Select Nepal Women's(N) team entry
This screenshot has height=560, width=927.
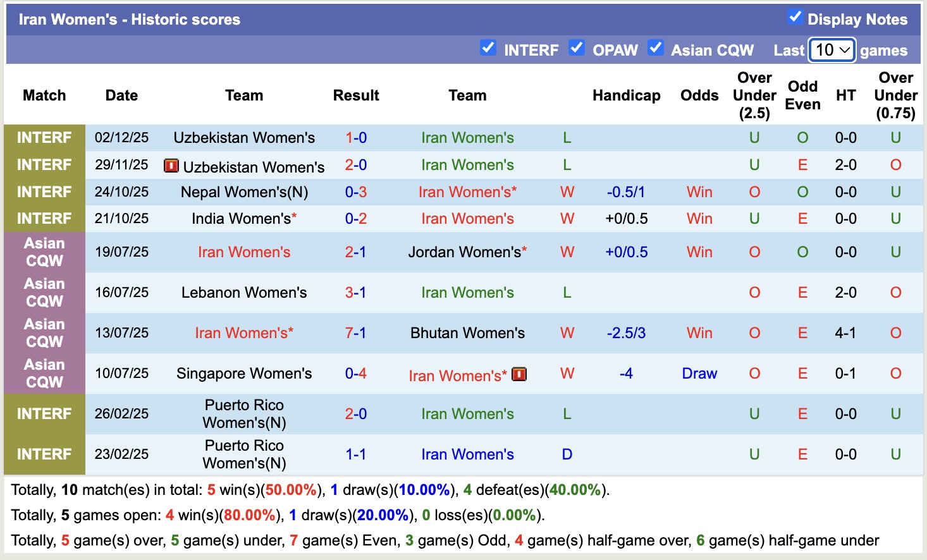244,192
